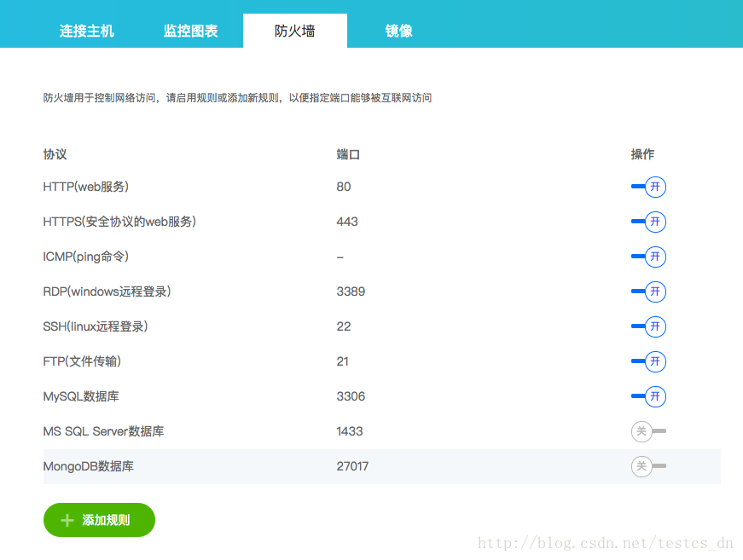Open the 连接主机 tab
Screen dimensions: 743x560
(86, 31)
